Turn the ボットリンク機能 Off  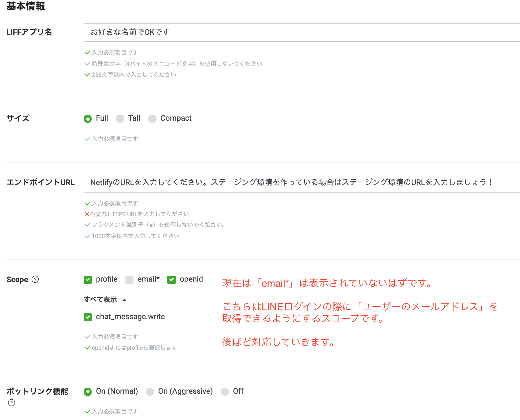pyautogui.click(x=225, y=392)
